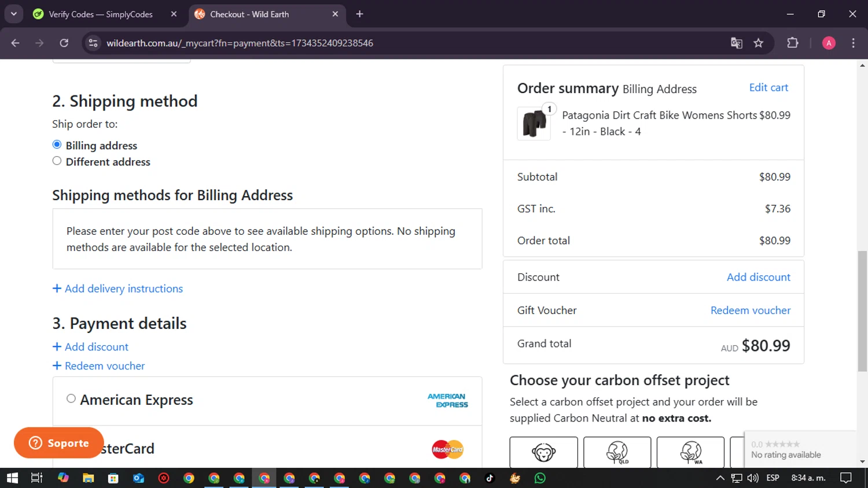Select Different address shipping option
The width and height of the screenshot is (868, 488).
click(57, 161)
